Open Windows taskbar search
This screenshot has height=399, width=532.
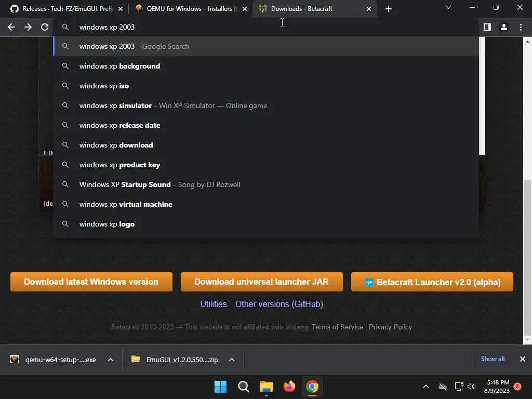click(x=243, y=387)
